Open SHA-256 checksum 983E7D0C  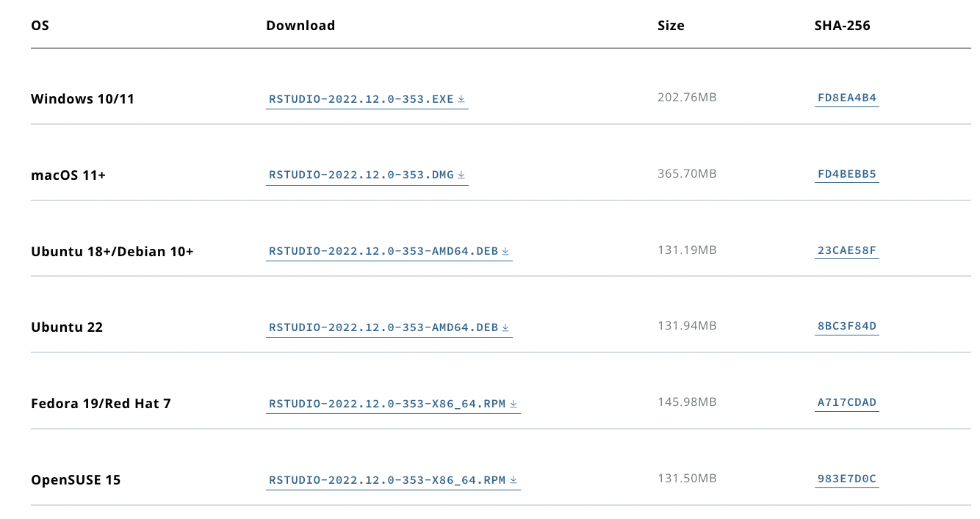pos(846,479)
